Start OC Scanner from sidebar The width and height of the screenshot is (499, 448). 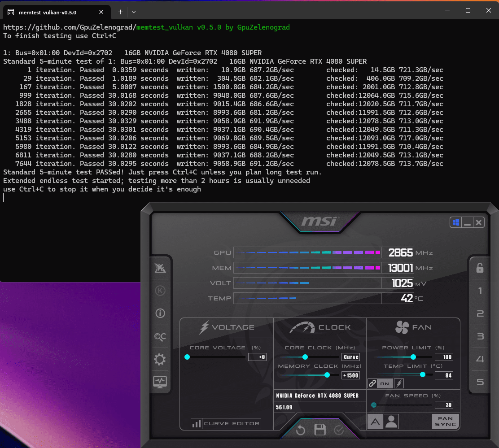(x=160, y=337)
